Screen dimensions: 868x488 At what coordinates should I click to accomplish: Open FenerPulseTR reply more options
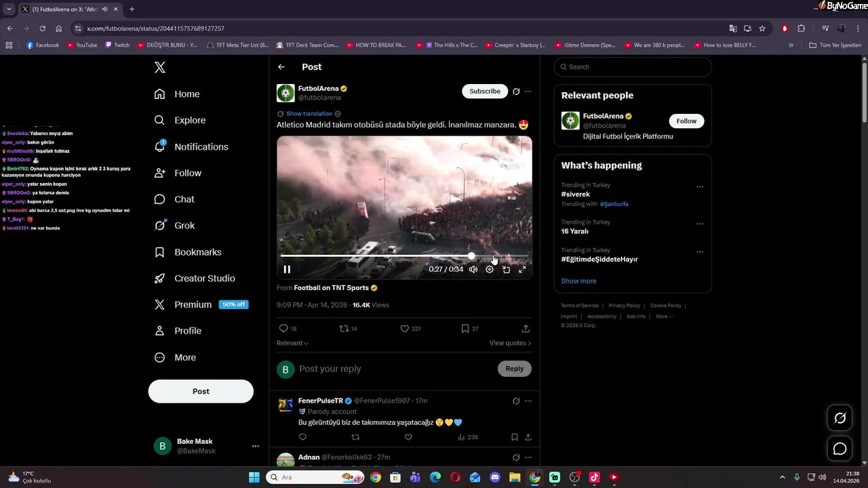point(528,401)
